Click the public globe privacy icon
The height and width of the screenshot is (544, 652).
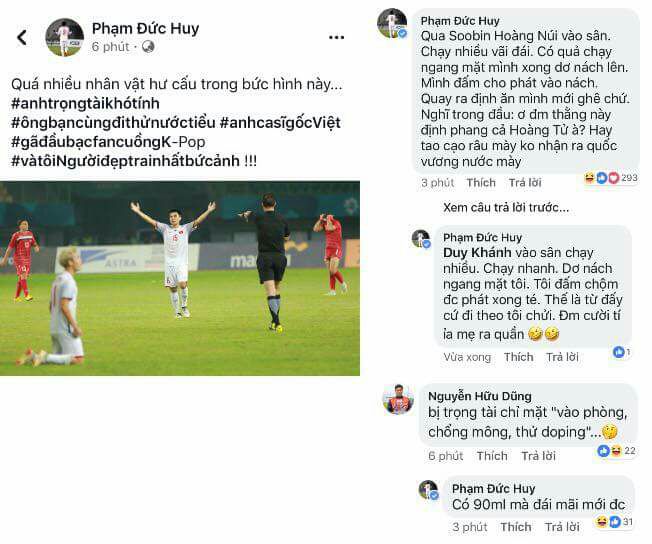pyautogui.click(x=148, y=47)
